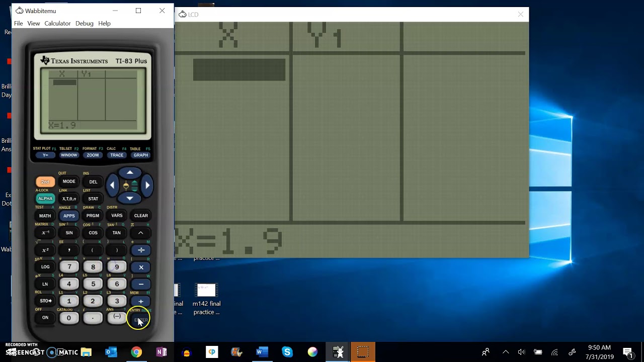This screenshot has width=644, height=362.
Task: Click the TAN key
Action: click(117, 233)
